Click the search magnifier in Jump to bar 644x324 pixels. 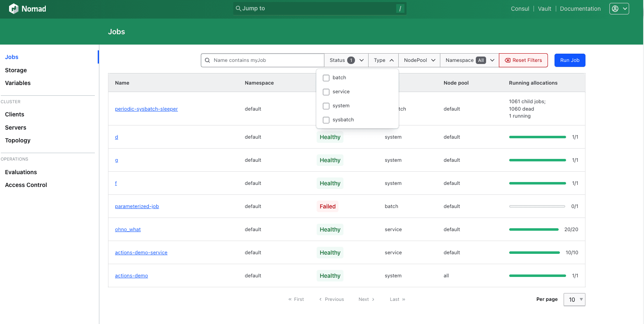click(x=238, y=9)
